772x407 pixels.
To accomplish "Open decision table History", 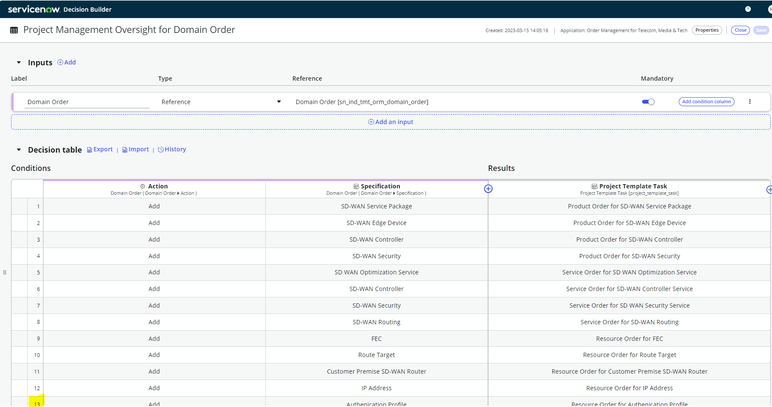I will click(172, 149).
